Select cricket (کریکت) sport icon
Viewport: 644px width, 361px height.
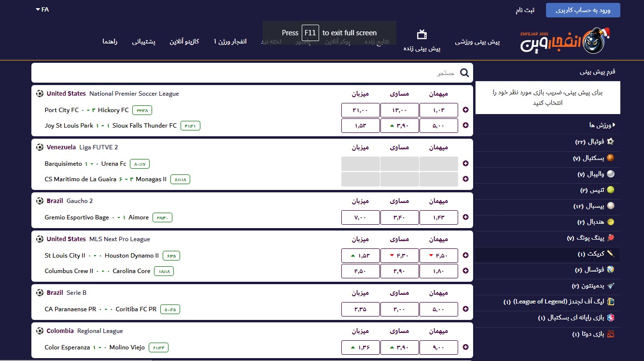[x=611, y=254]
